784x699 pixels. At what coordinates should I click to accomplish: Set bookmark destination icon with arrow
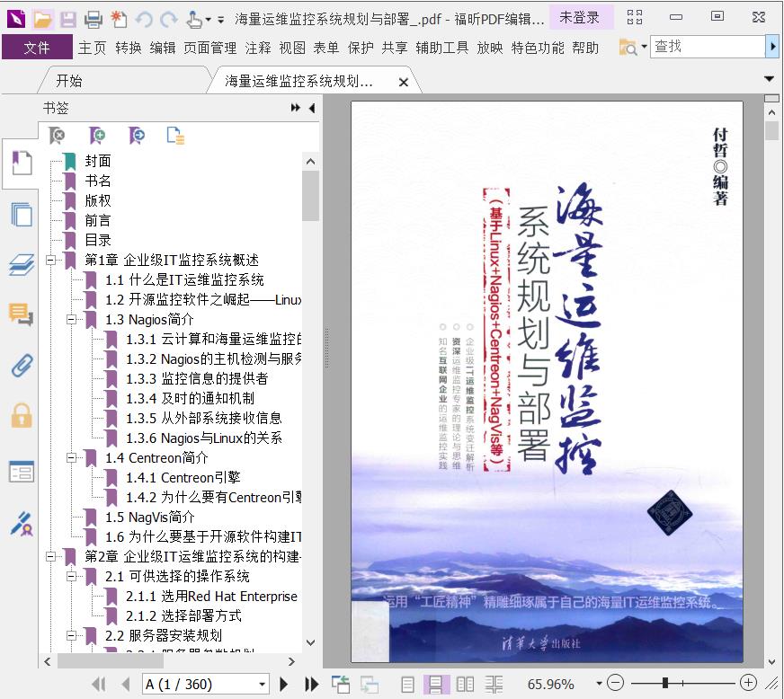[137, 136]
